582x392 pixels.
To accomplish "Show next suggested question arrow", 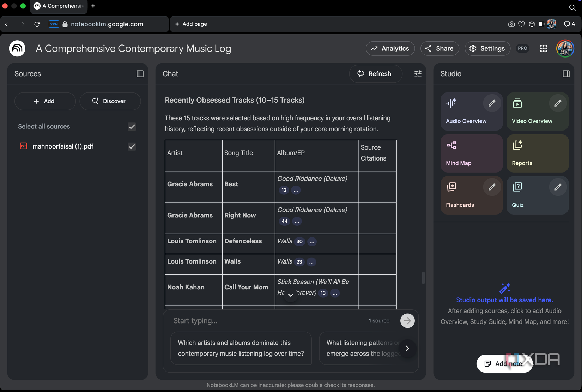I will tap(407, 348).
